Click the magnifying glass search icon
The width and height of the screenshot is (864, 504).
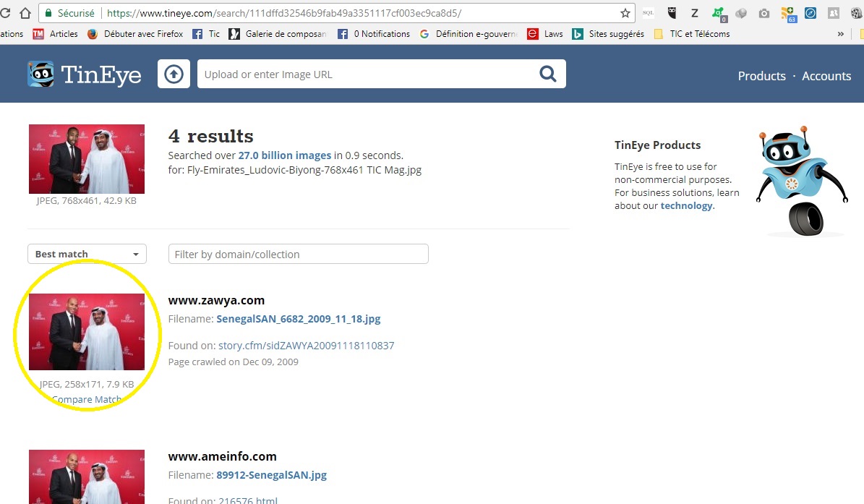coord(548,74)
